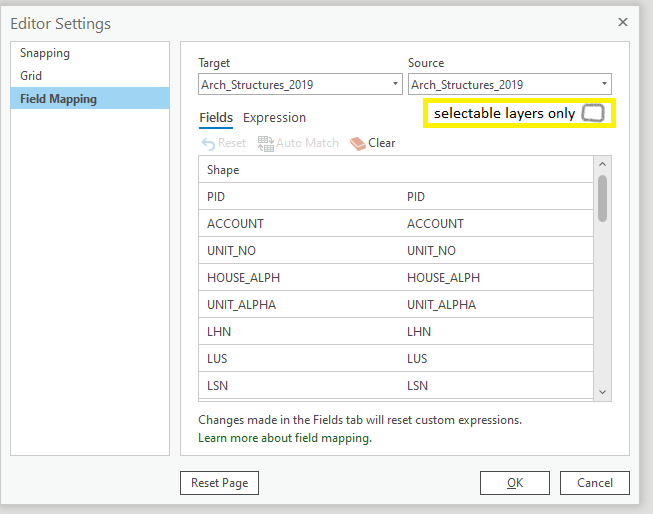Open the Grid settings page

click(31, 76)
